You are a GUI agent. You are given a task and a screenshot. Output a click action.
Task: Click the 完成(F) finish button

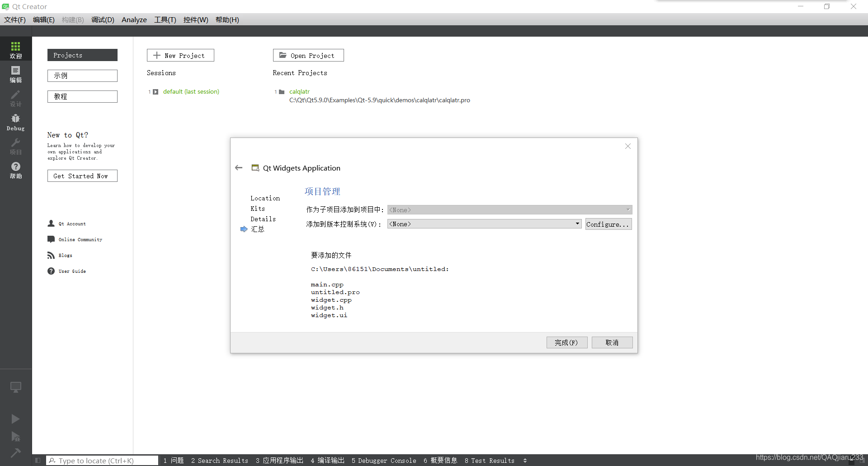click(x=567, y=342)
